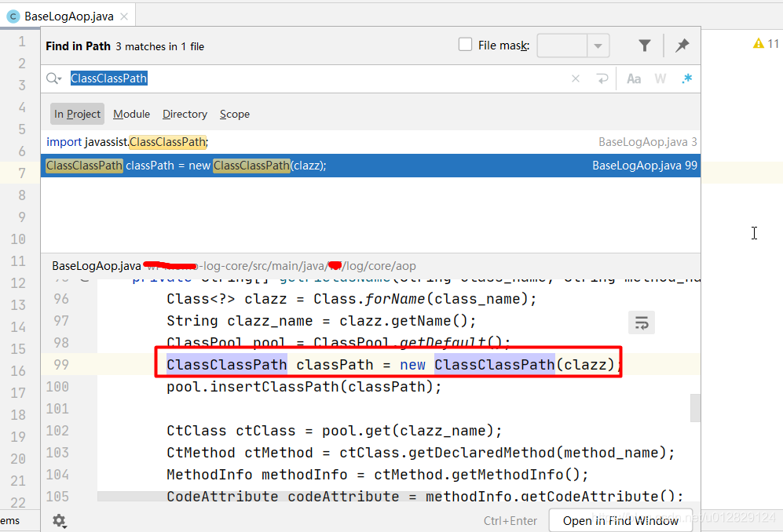Insert a new line in search field
The image size is (783, 532).
coord(602,78)
